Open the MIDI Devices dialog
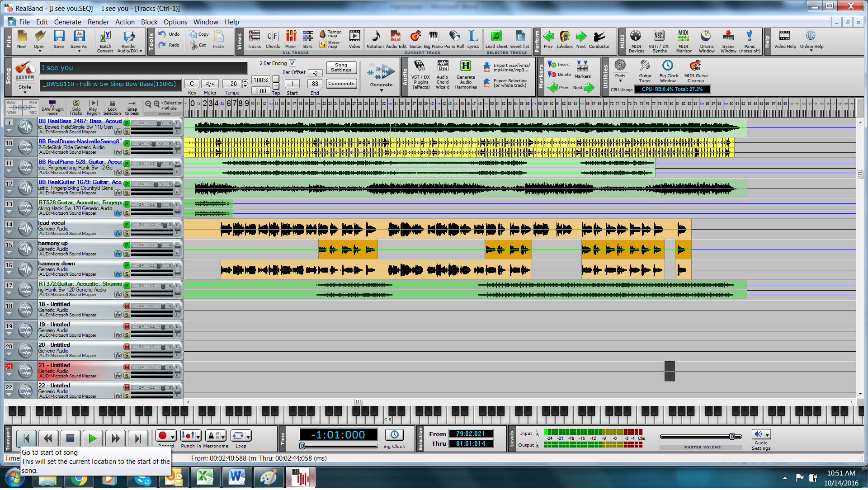This screenshot has width=868, height=490. click(636, 42)
